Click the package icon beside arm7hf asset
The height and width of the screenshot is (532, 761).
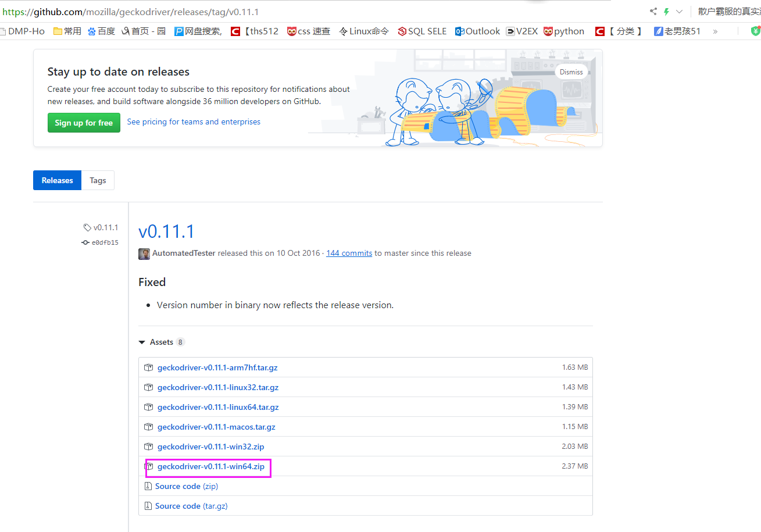[148, 367]
